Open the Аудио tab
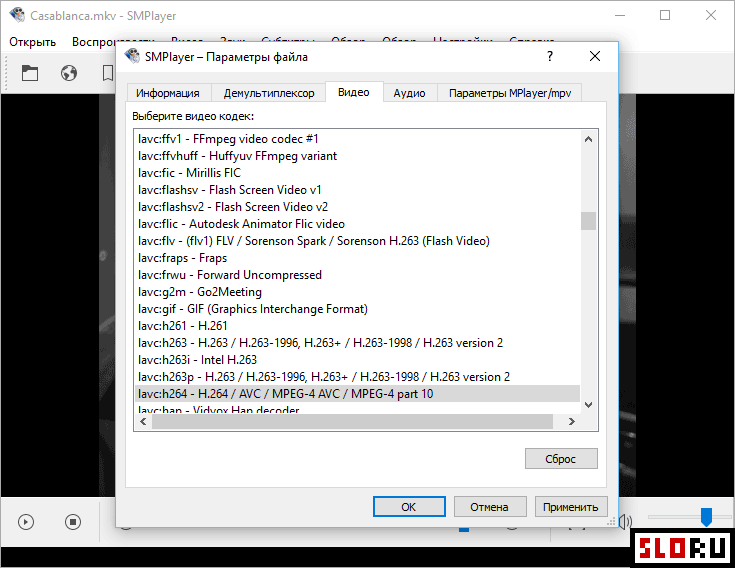 [x=409, y=93]
